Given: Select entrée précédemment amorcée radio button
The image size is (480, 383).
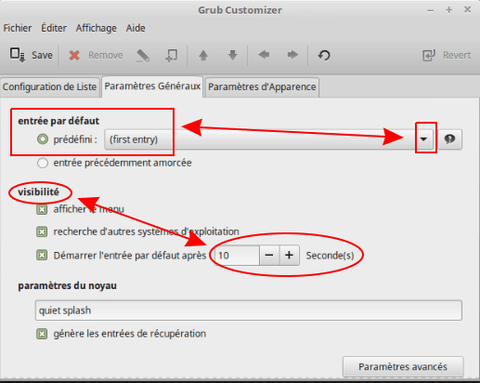Looking at the screenshot, I should point(42,163).
